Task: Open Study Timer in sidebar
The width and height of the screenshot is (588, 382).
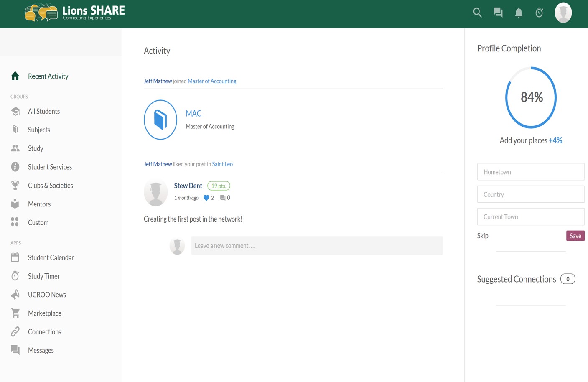Action: point(44,276)
